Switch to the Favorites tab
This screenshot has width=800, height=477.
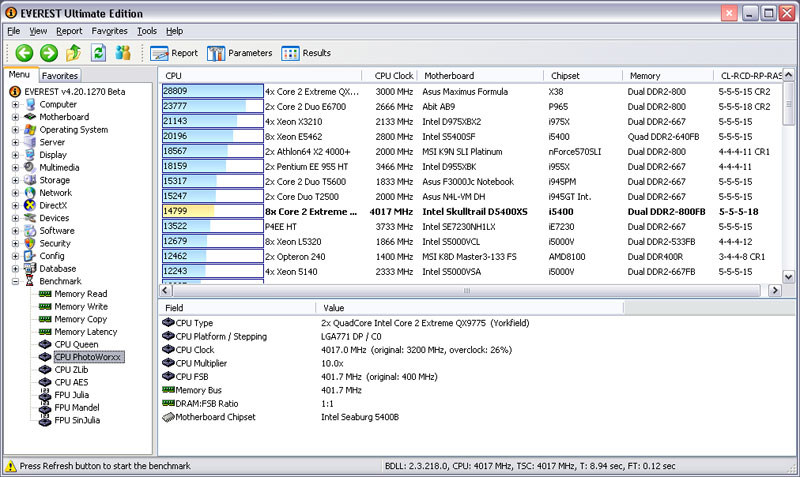60,76
